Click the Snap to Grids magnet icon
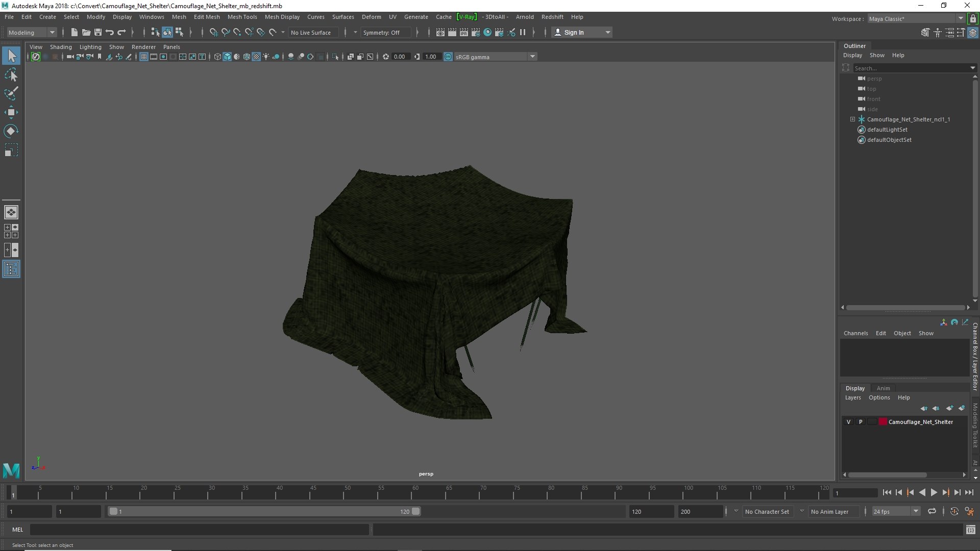980x551 pixels. (213, 32)
